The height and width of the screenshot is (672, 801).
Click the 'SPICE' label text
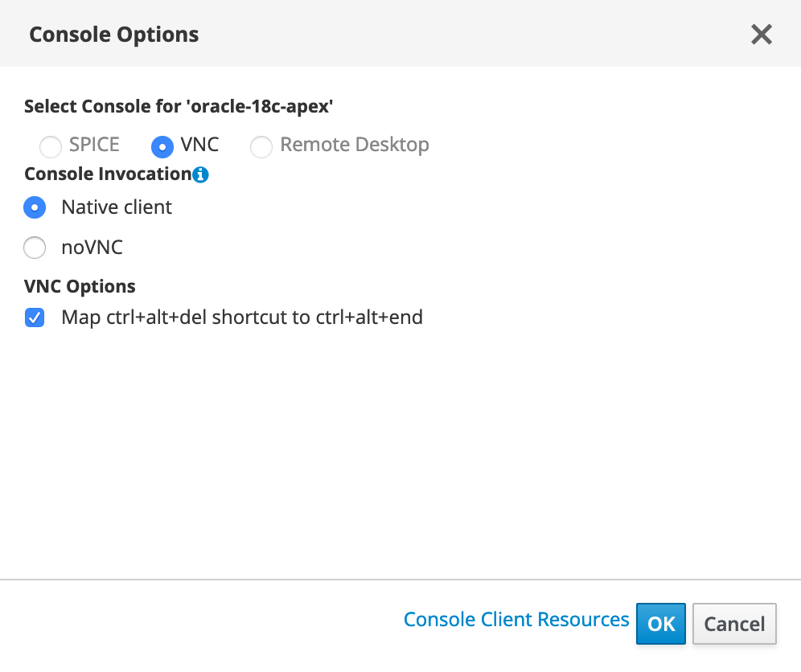coord(94,145)
